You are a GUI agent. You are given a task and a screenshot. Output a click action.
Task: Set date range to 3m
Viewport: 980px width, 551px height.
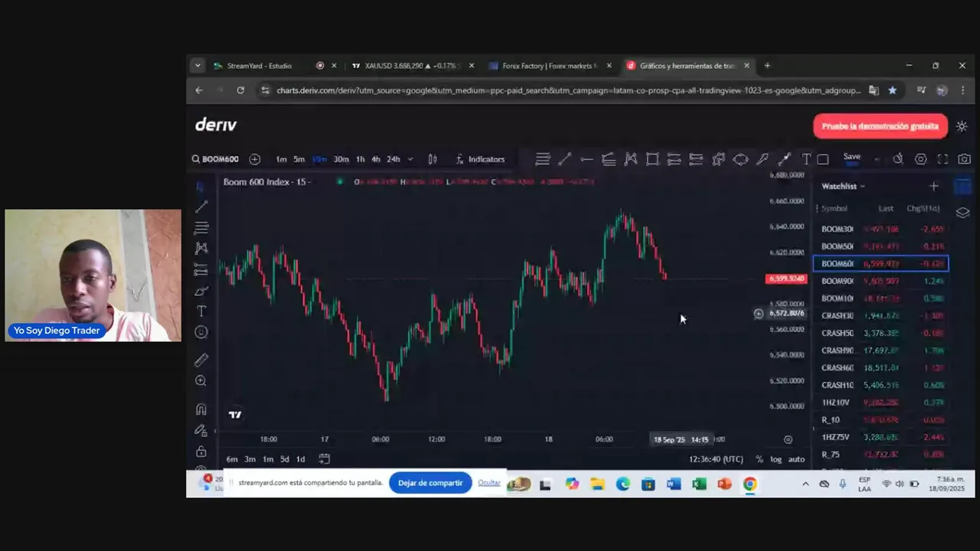coord(250,459)
